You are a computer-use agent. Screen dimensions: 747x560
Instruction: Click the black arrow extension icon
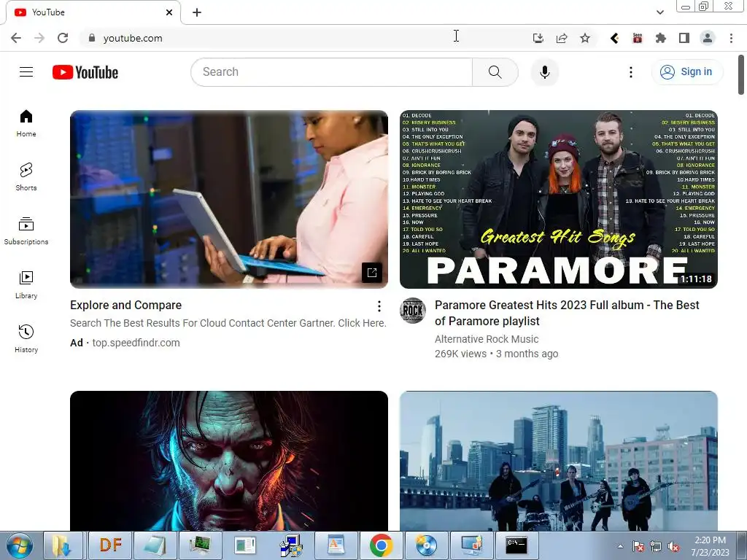pyautogui.click(x=614, y=38)
